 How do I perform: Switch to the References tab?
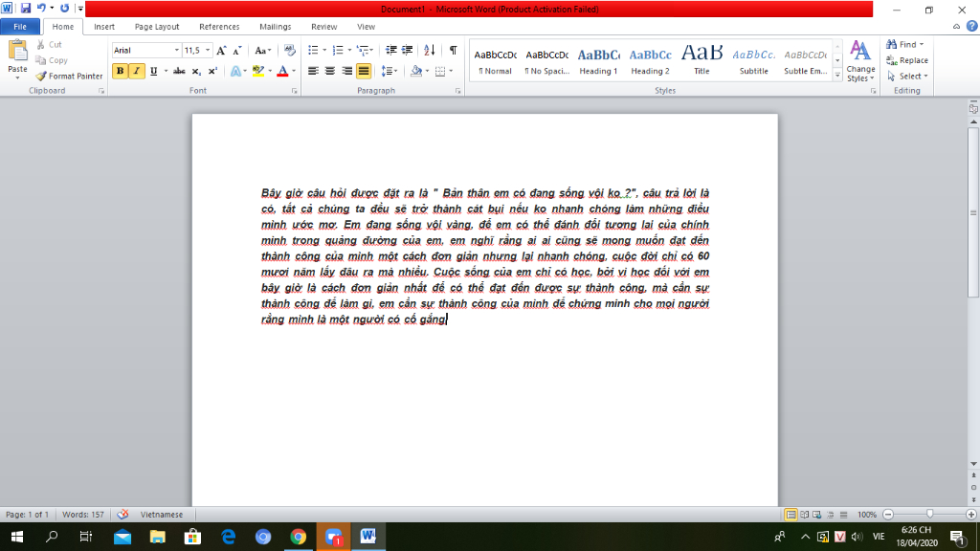(x=219, y=27)
